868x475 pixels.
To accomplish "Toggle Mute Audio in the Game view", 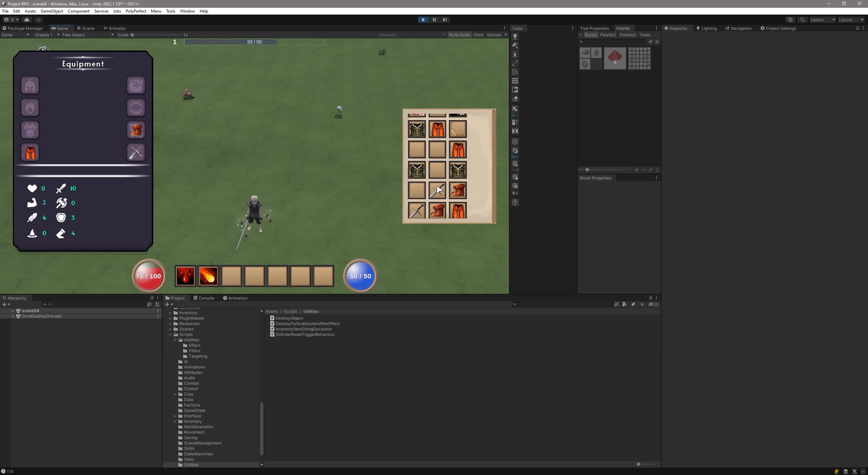I will 459,35.
